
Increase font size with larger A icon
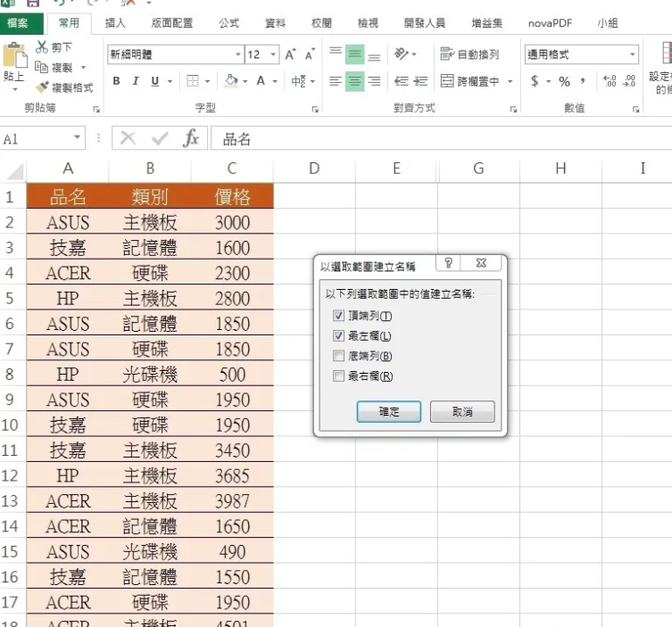point(290,54)
